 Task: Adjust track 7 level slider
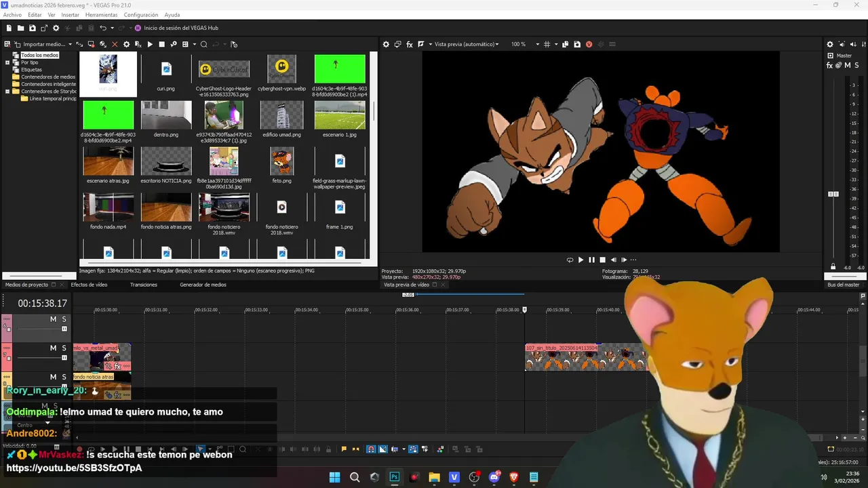(64, 357)
